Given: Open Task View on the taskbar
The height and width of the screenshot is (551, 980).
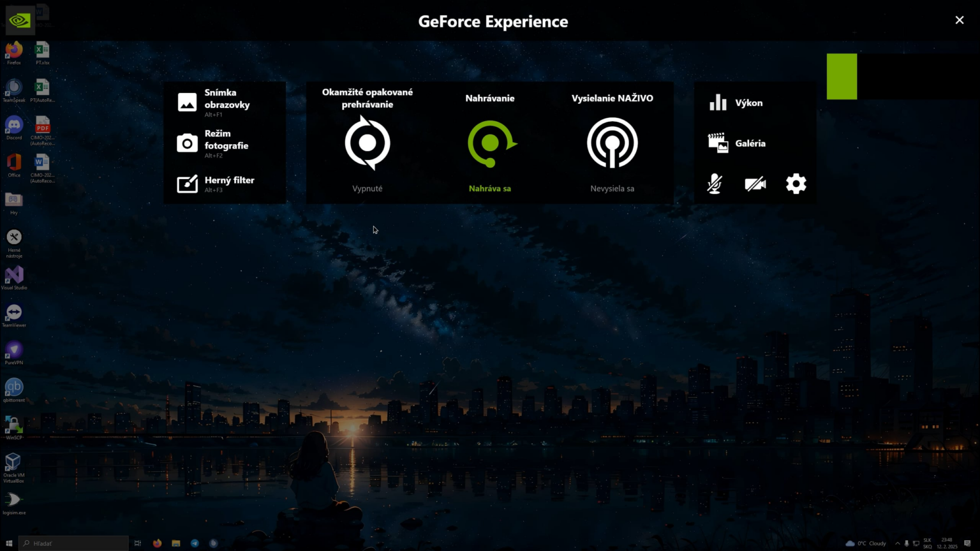Looking at the screenshot, I should click(x=138, y=543).
